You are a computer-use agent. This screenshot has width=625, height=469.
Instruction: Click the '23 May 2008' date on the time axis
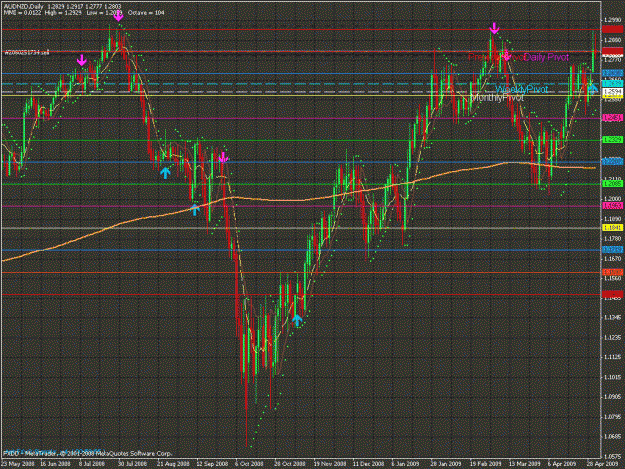click(17, 464)
